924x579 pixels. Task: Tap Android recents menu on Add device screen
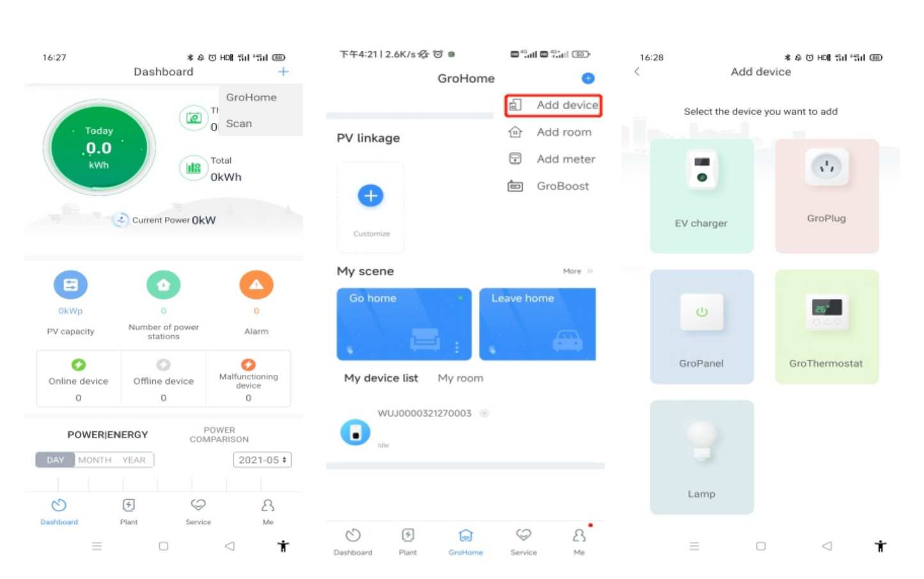click(694, 546)
